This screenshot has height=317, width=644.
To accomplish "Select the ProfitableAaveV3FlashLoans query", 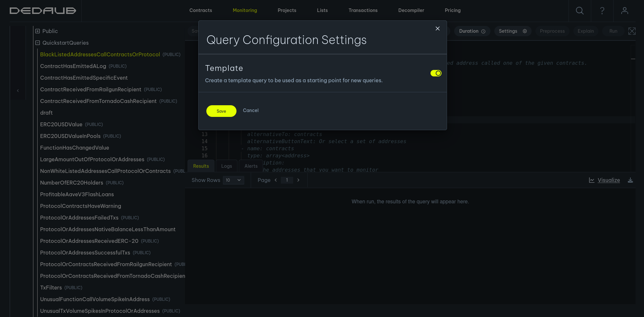I will pos(77,194).
